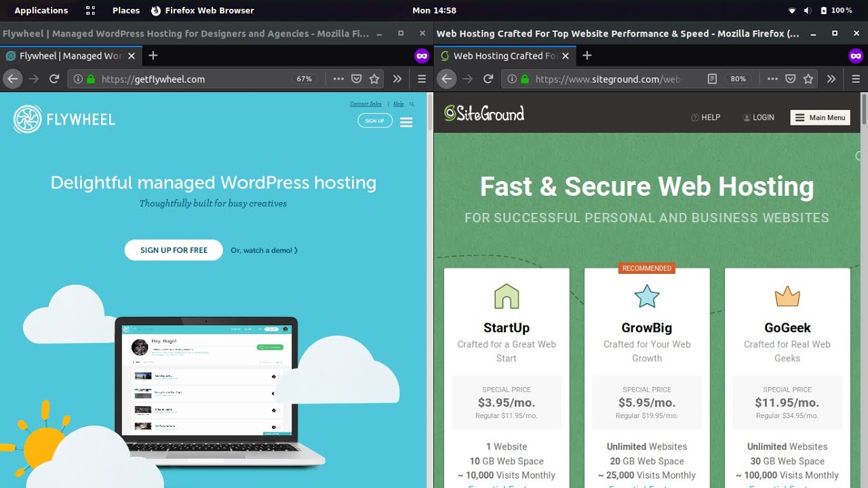
Task: Click the GrowBig plan star icon
Action: click(647, 296)
